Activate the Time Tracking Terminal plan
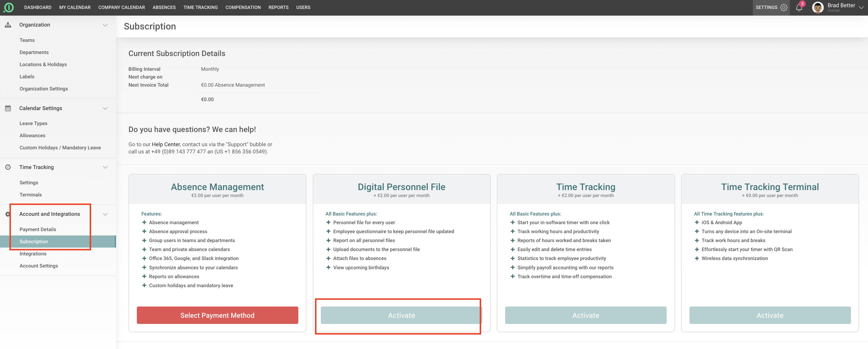This screenshot has width=868, height=349. click(770, 315)
